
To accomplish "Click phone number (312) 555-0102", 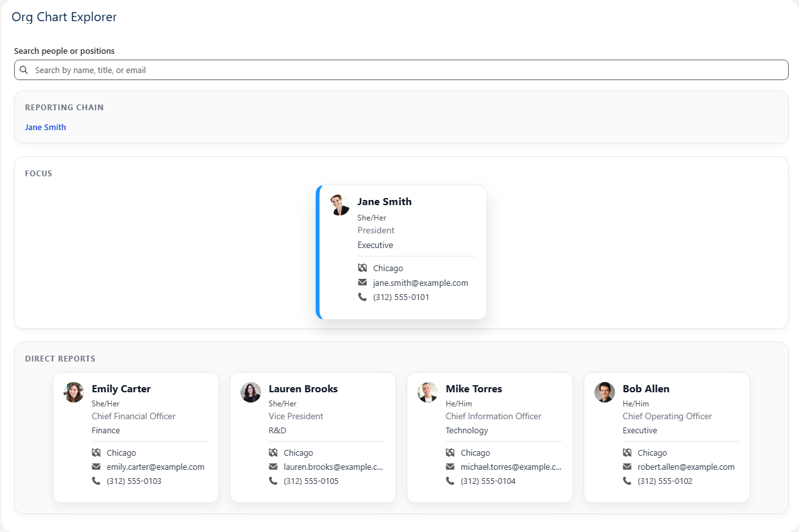I will point(665,481).
